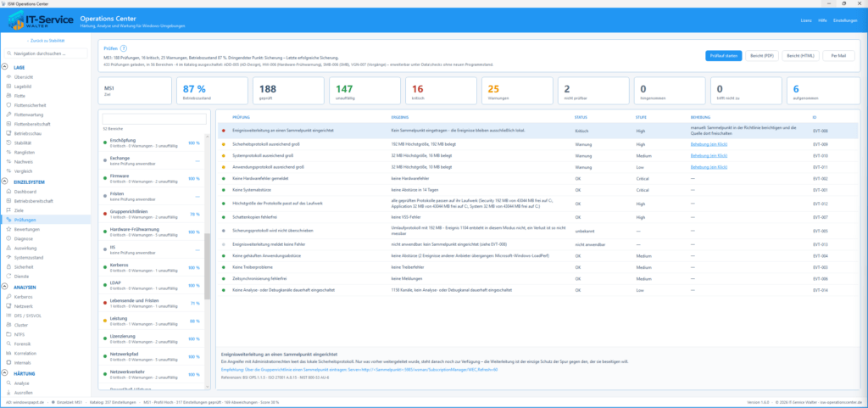This screenshot has width=868, height=408.
Task: Open the Dienste refresh icon
Action: [8, 277]
